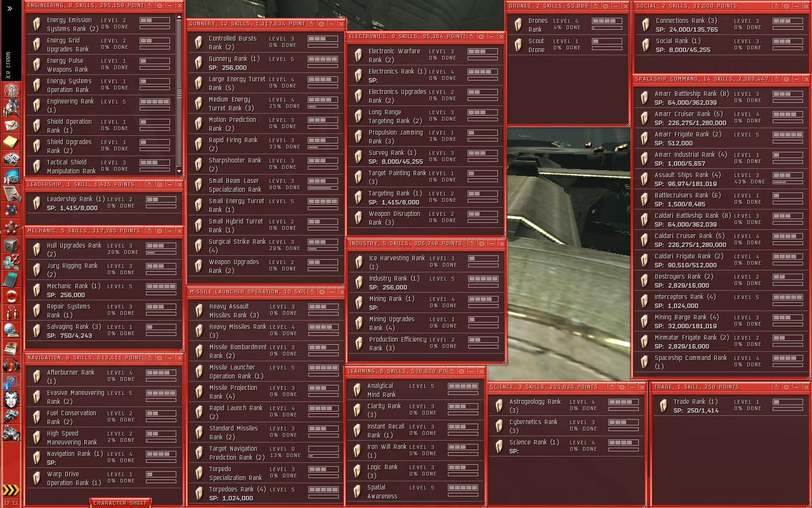The image size is (812, 508).
Task: Open the two-people chat channels icon
Action: (11, 313)
